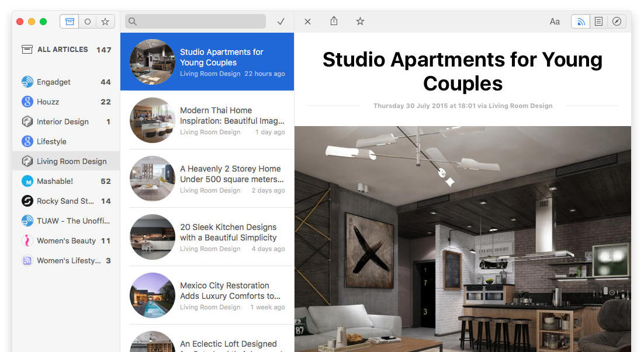Click the Engadget feed icon
The width and height of the screenshot is (644, 352).
click(27, 82)
